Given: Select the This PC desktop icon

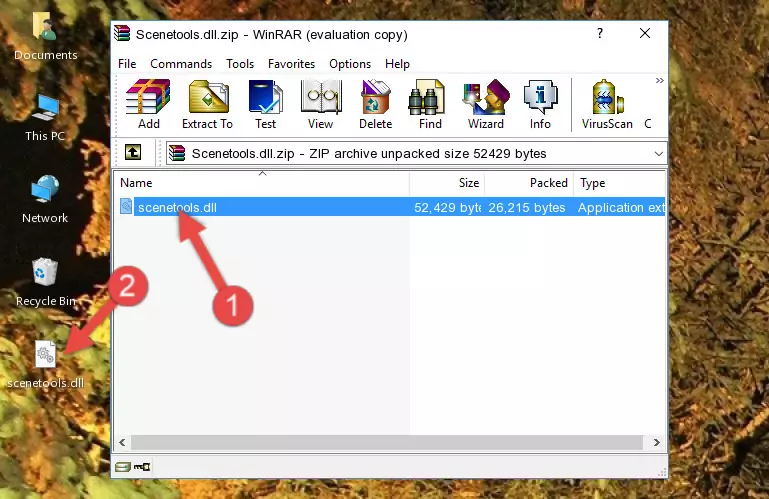Looking at the screenshot, I should coord(45,118).
